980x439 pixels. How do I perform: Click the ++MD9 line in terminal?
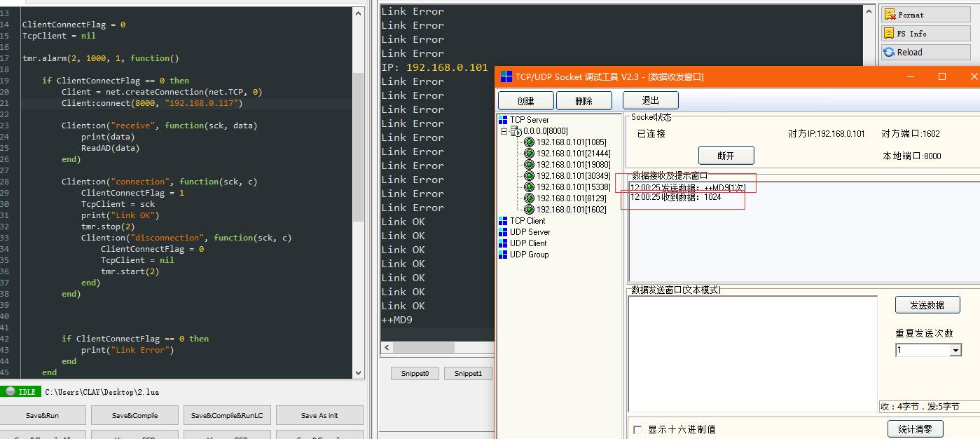point(397,320)
